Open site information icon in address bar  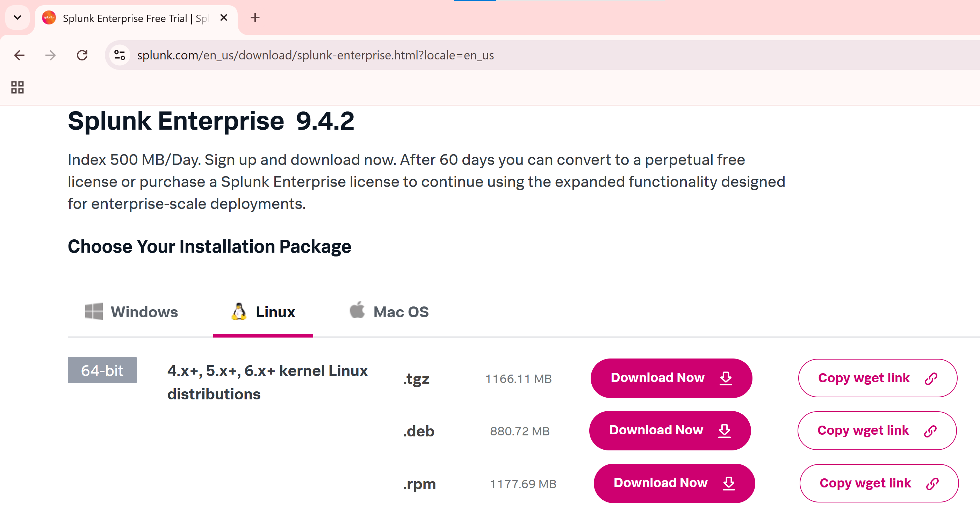pos(120,56)
